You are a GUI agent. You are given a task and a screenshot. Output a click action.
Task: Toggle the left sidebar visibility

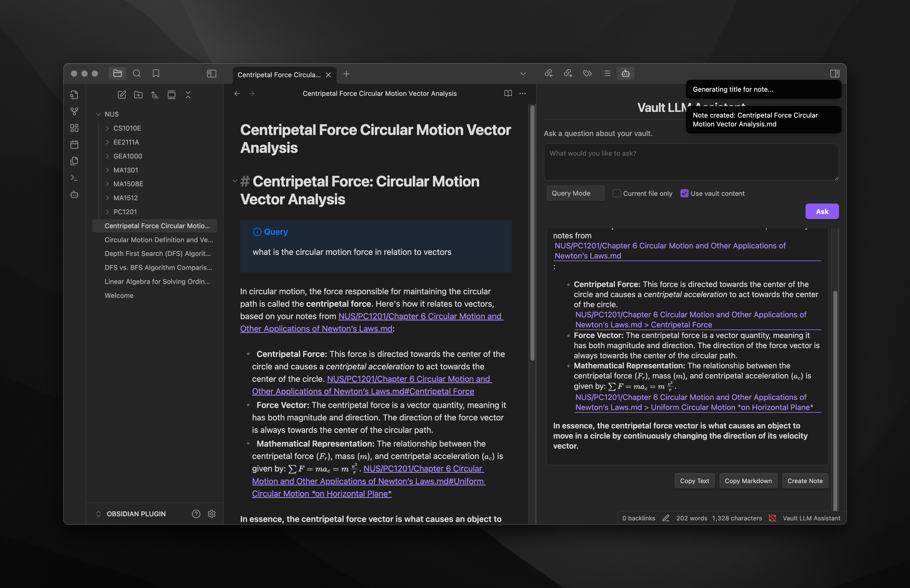pos(211,74)
